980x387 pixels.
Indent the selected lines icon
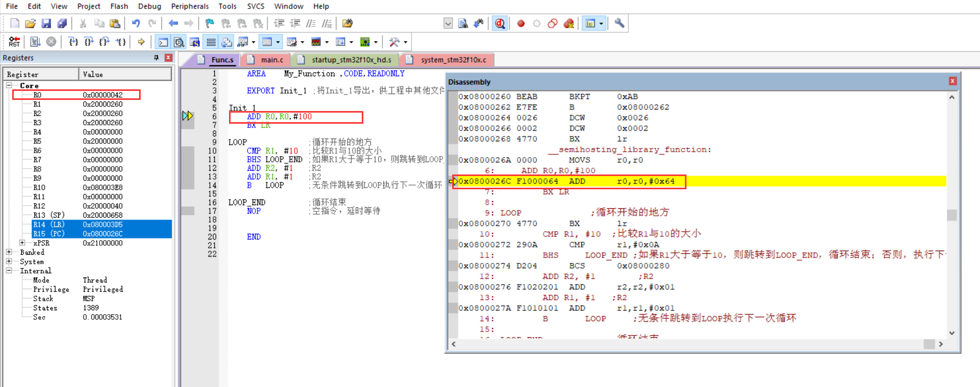click(279, 23)
